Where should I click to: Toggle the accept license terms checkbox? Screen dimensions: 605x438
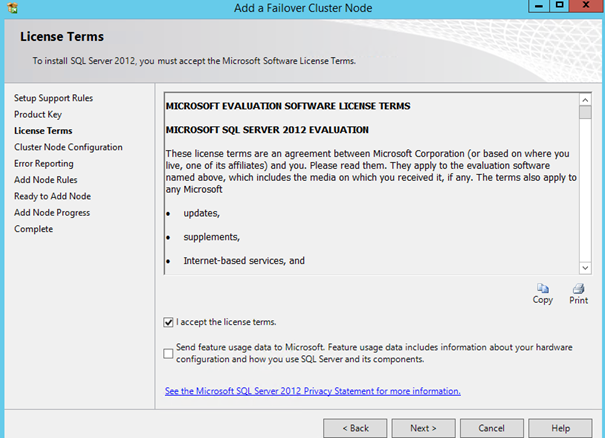coord(168,322)
